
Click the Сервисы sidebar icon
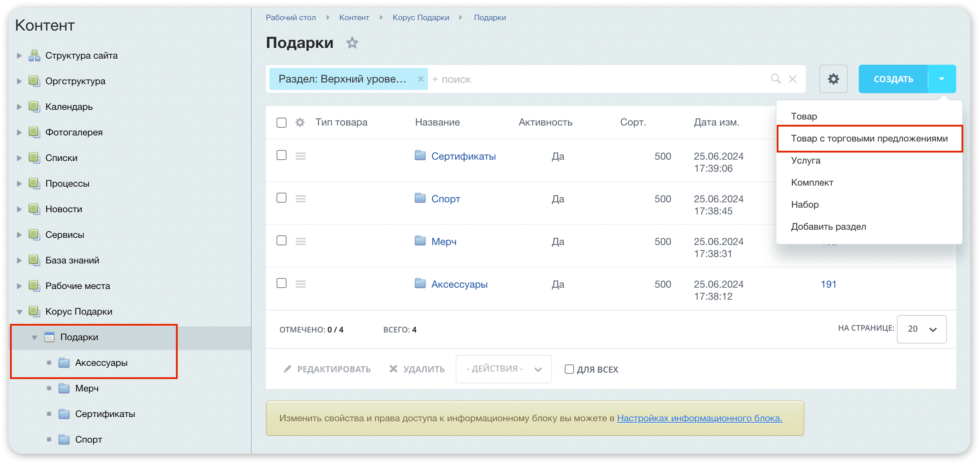point(34,234)
